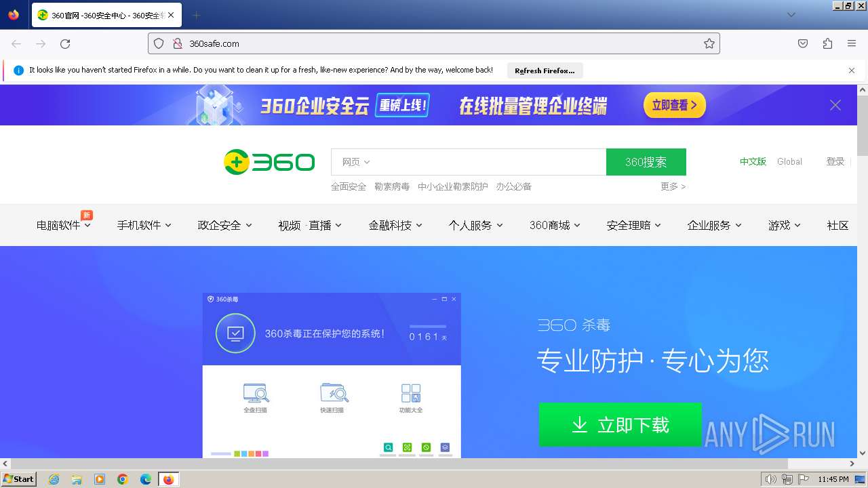Expand the 视频·直播 menu

[x=310, y=225]
